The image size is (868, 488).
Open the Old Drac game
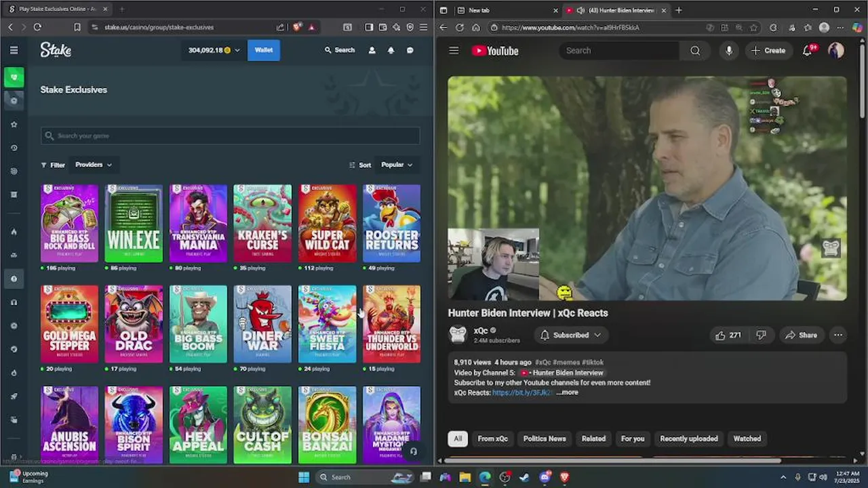pyautogui.click(x=134, y=324)
